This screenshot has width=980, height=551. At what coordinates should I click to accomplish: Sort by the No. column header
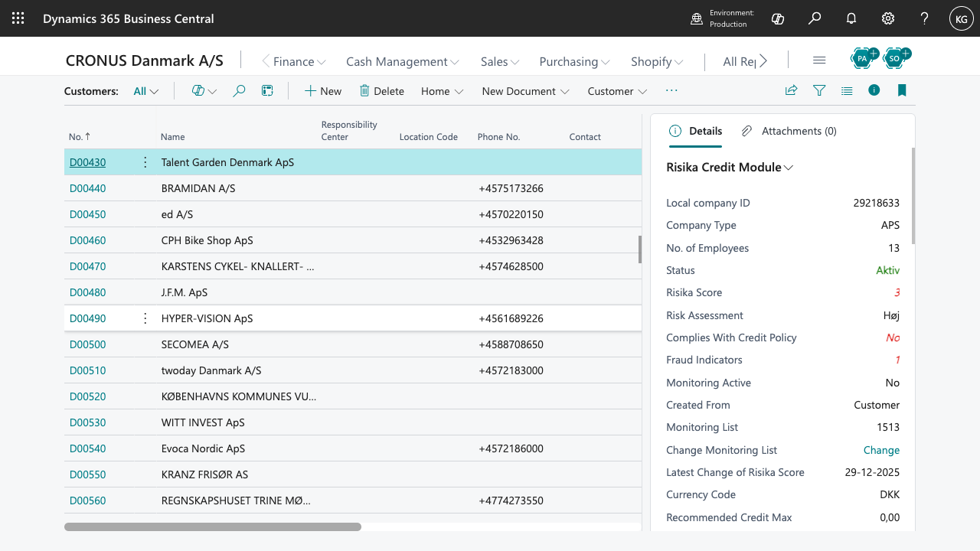pyautogui.click(x=80, y=137)
